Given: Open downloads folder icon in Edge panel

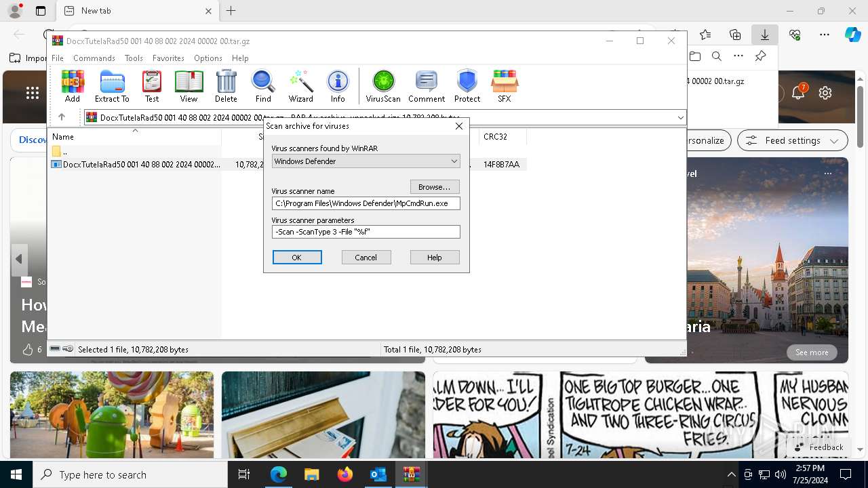Looking at the screenshot, I should pos(695,56).
